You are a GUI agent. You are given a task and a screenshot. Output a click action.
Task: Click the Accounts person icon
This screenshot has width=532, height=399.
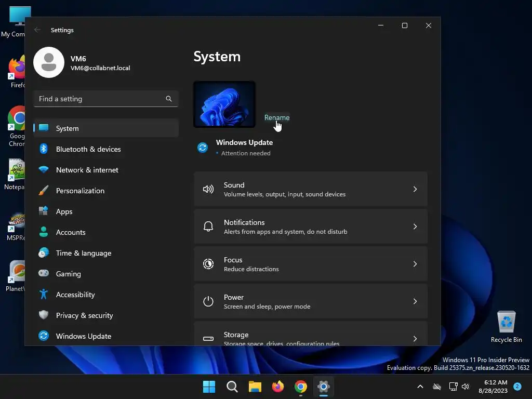click(x=44, y=232)
